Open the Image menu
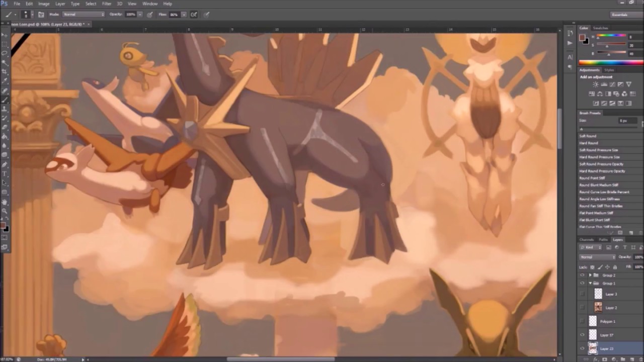644x362 pixels. pyautogui.click(x=44, y=4)
